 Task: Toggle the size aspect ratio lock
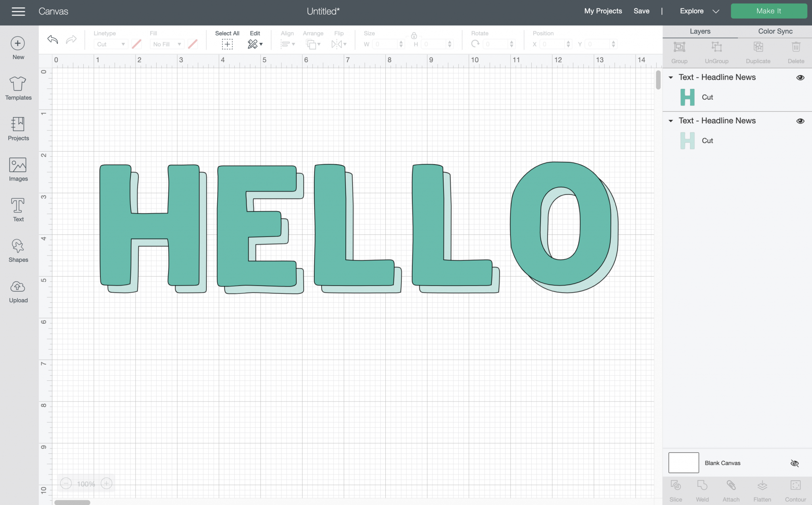[x=414, y=35]
